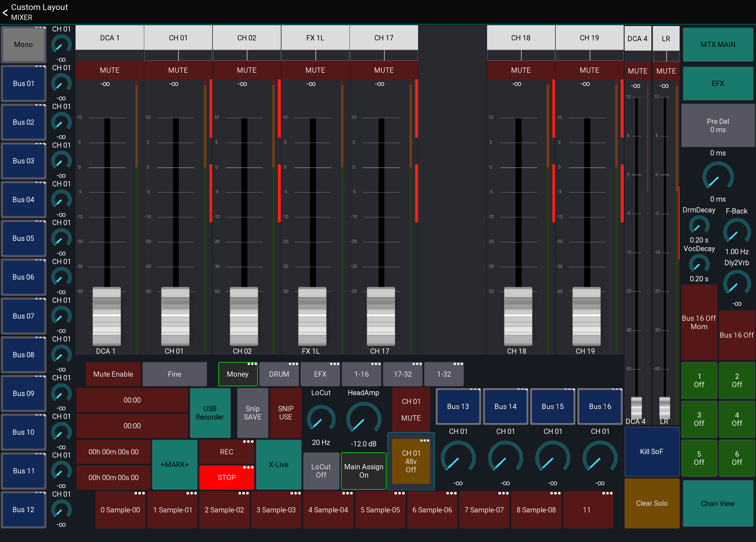Click the LoCut frequency knob
Viewport: 756px width, 542px height.
pos(321,419)
